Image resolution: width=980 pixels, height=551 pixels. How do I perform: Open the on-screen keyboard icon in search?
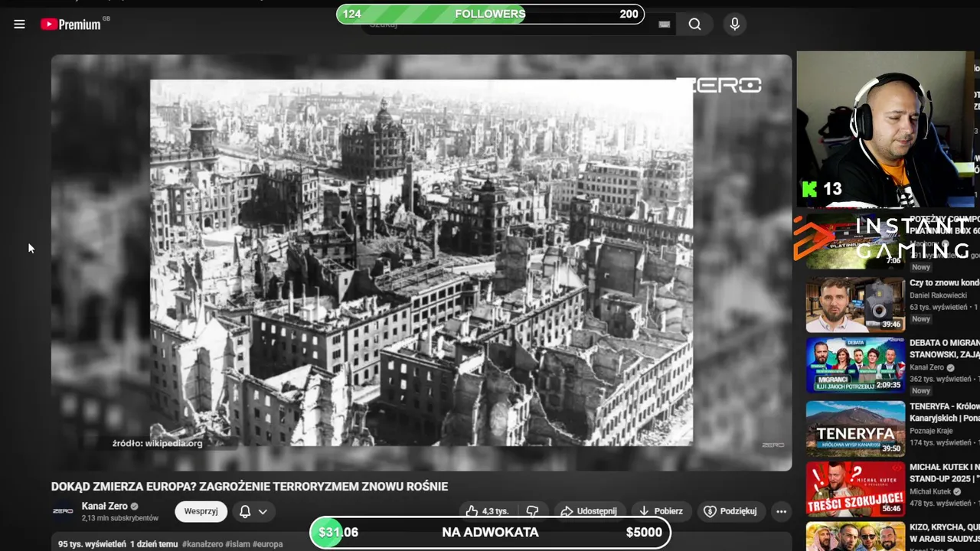coord(664,24)
